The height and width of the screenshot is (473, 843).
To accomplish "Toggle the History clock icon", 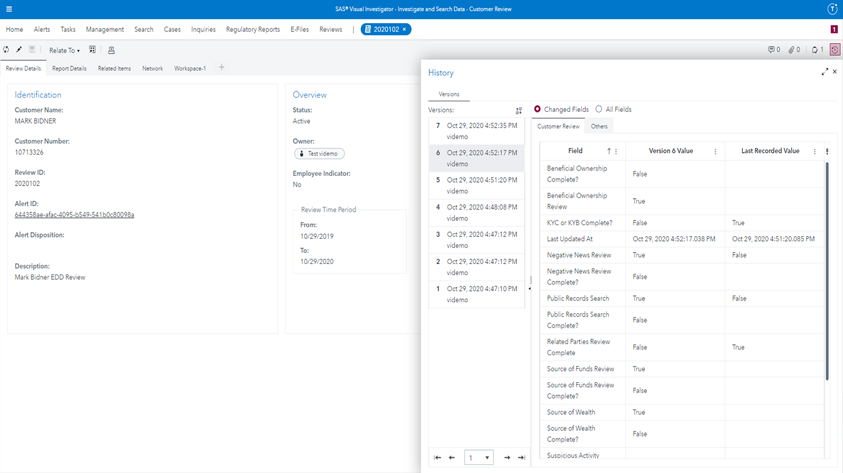I will tap(835, 49).
